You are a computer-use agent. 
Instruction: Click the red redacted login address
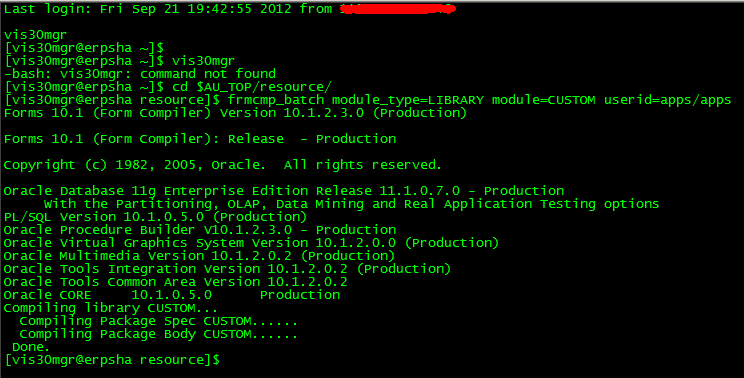click(x=398, y=9)
